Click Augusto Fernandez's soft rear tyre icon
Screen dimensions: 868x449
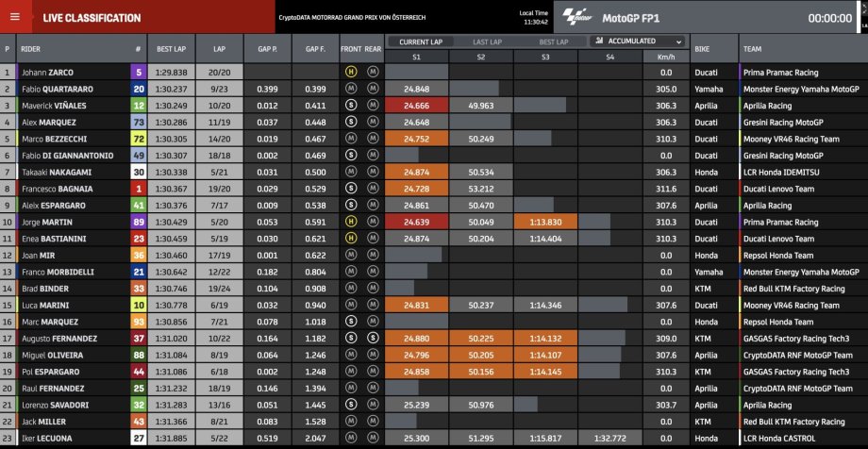pos(373,339)
